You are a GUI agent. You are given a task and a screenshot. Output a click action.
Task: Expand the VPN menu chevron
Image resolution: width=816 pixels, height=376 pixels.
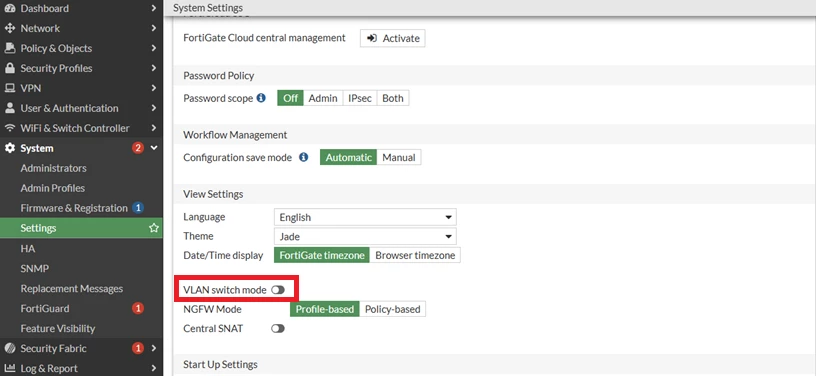[x=154, y=88]
